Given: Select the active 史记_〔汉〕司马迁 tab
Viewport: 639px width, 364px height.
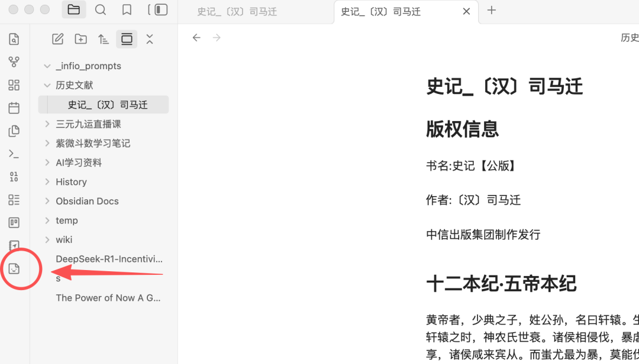Looking at the screenshot, I should [x=380, y=12].
